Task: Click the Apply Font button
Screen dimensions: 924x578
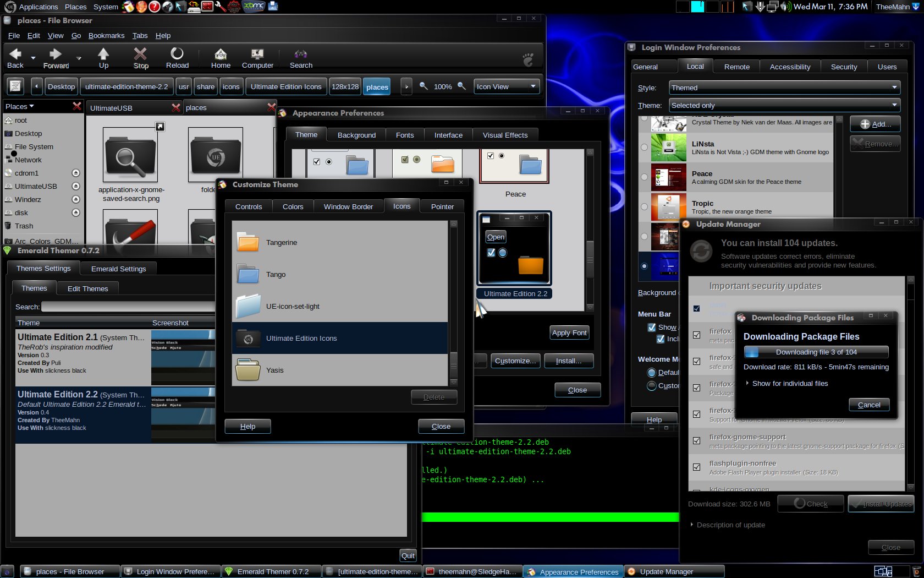Action: coord(569,332)
